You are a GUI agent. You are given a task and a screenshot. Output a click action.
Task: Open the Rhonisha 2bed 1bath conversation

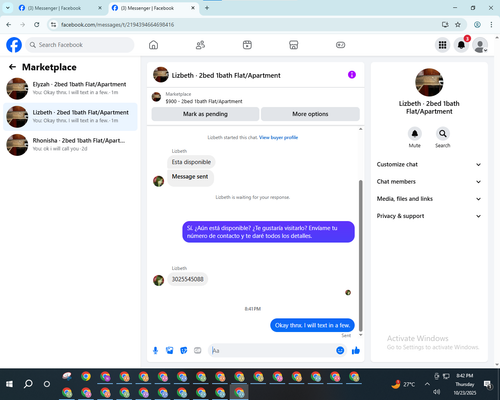(70, 145)
